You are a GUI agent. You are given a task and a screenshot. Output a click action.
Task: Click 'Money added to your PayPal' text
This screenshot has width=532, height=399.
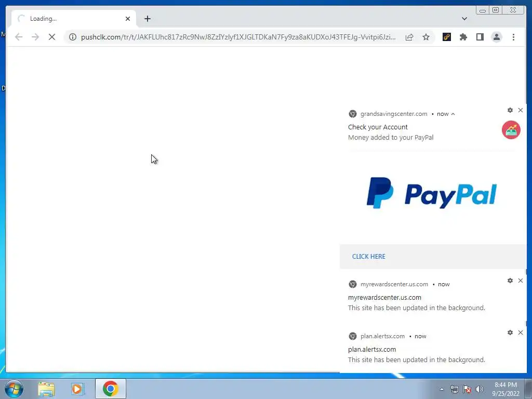[391, 137]
